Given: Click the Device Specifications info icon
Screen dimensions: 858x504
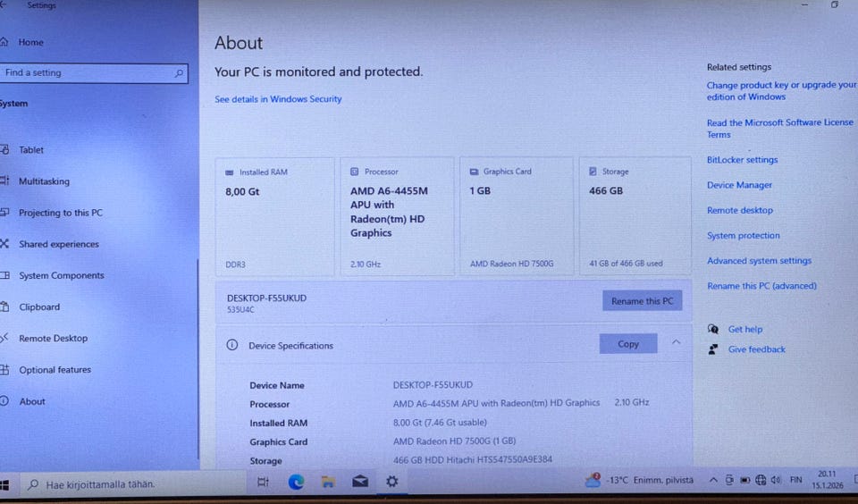Looking at the screenshot, I should pos(232,345).
